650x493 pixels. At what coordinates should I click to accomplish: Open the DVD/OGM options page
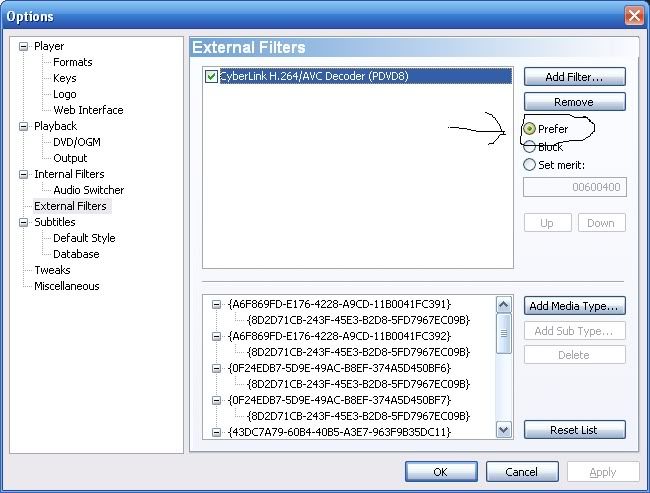point(77,142)
